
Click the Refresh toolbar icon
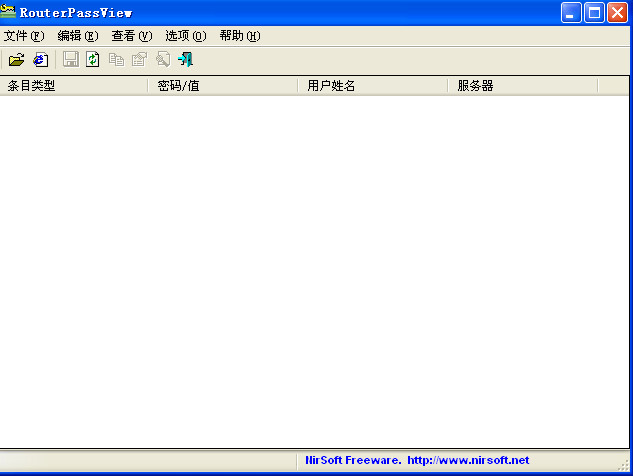[93, 59]
